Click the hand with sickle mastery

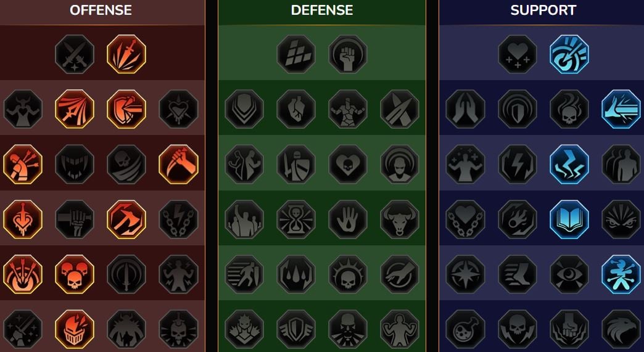point(178,164)
